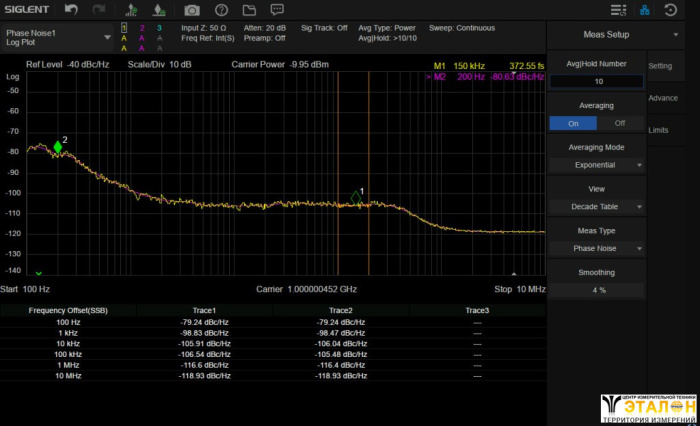
Task: Open the Averaging Mode Exponential dropdown
Action: coord(596,165)
